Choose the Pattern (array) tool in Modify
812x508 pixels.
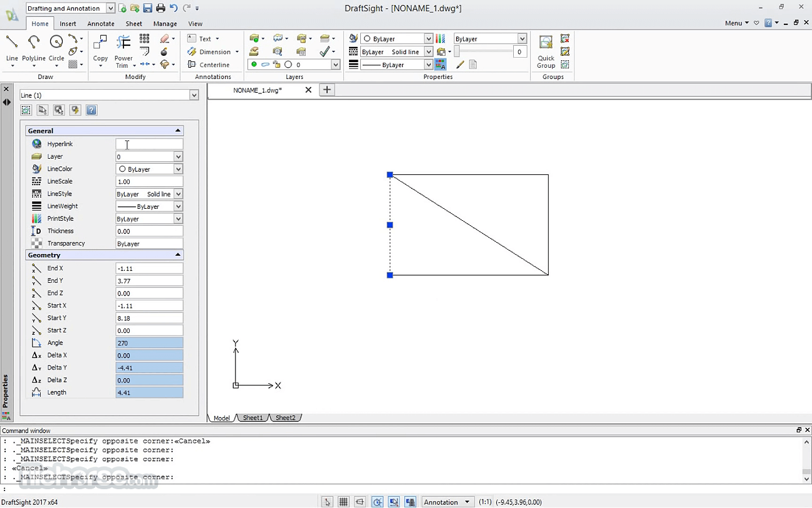(x=145, y=39)
